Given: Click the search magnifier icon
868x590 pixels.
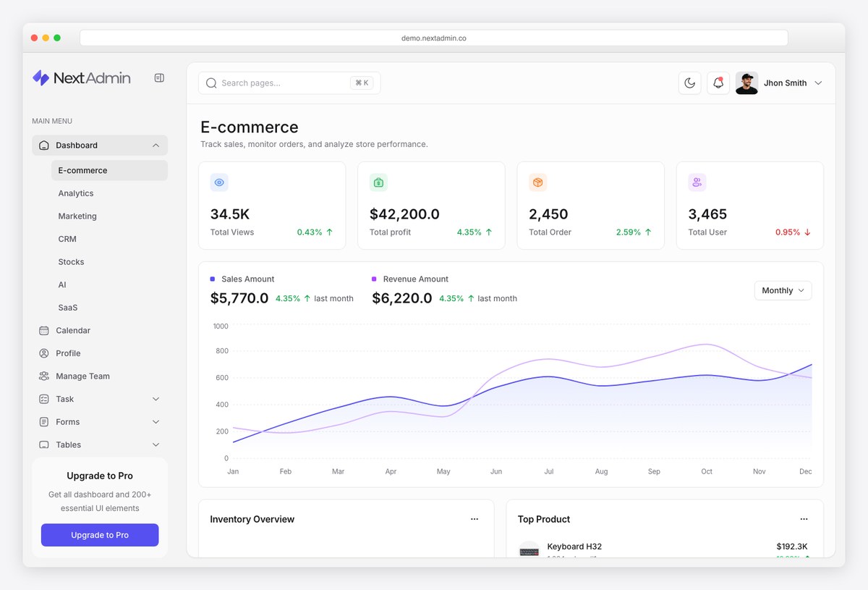Looking at the screenshot, I should (x=211, y=83).
